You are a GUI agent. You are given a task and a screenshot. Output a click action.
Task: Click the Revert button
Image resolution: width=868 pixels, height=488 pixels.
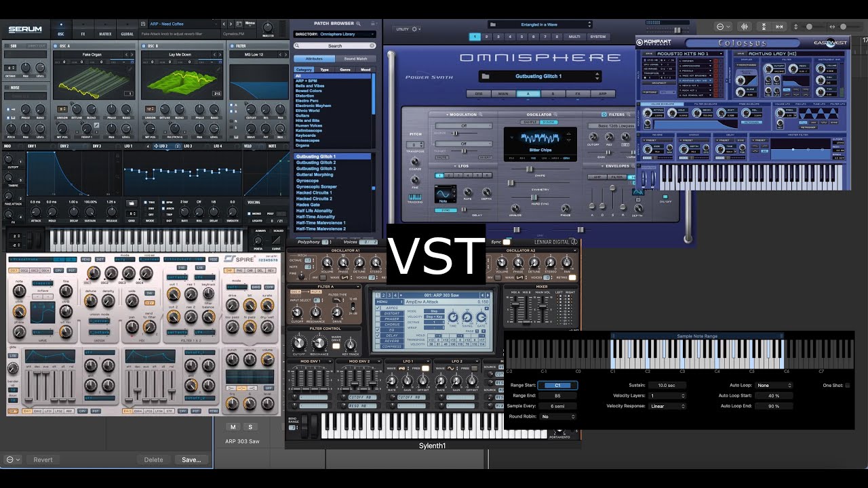(43, 460)
